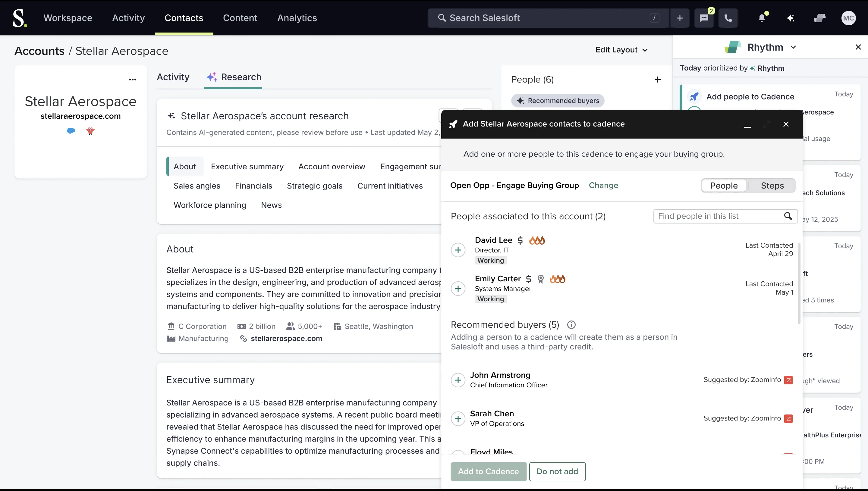Screen dimensions: 868x491
Task: Click the ZoomInfo icon beside John Armstrong
Action: [x=788, y=380]
